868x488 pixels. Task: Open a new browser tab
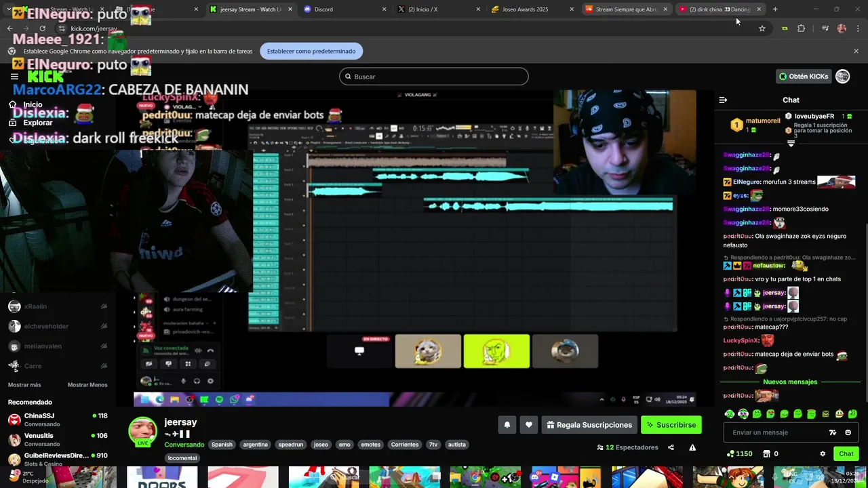[775, 9]
